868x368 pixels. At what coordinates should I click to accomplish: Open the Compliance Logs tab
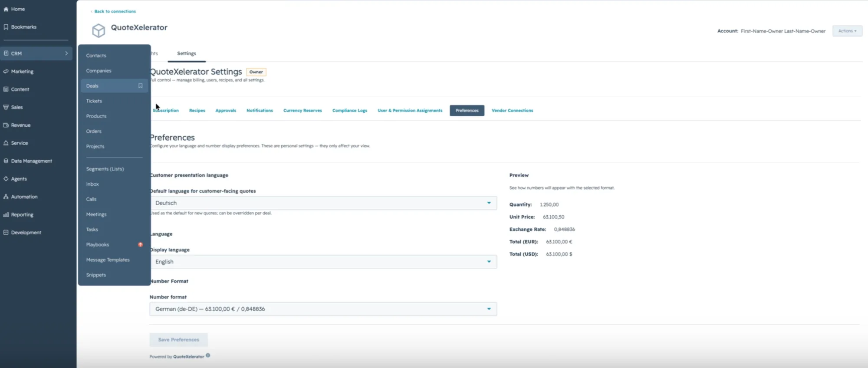coord(350,111)
